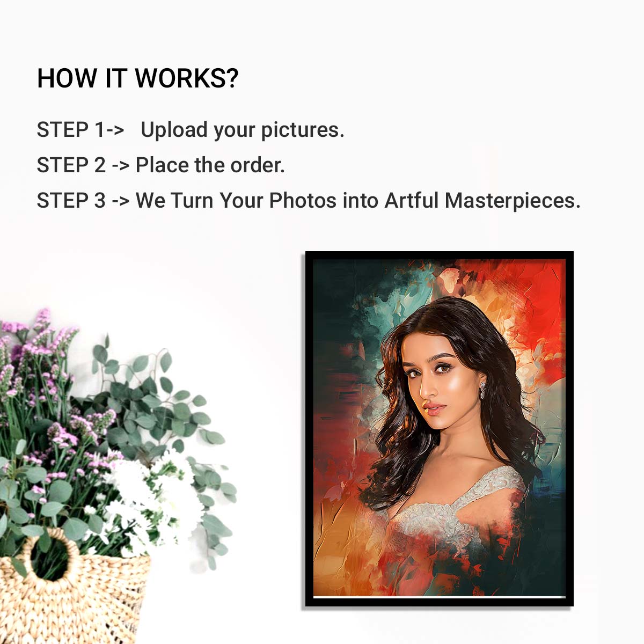Click the STEP 2 place the order text
Screen dimensions: 644x644
pyautogui.click(x=160, y=165)
